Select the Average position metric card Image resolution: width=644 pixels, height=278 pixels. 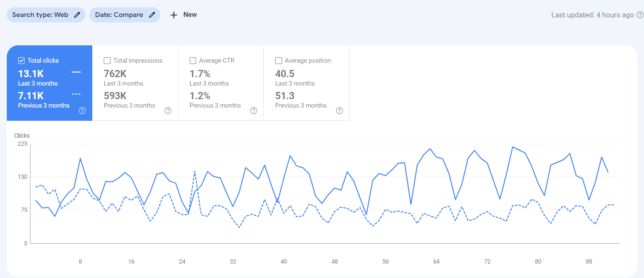tap(306, 83)
